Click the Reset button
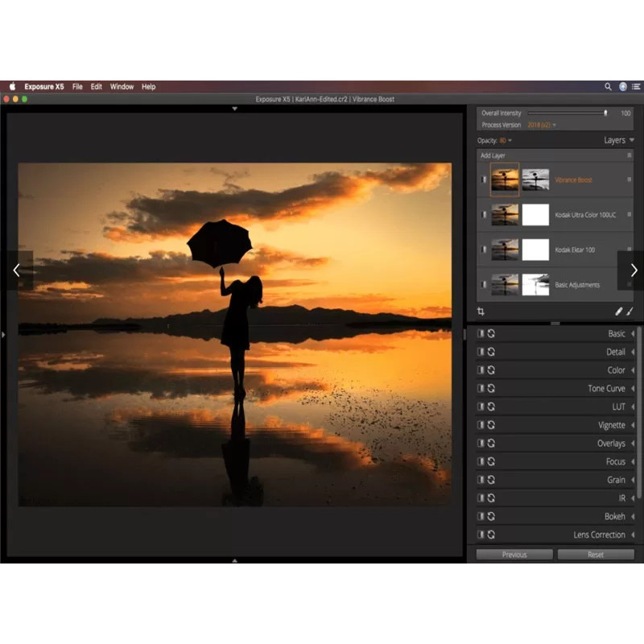644x644 pixels. pos(595,555)
